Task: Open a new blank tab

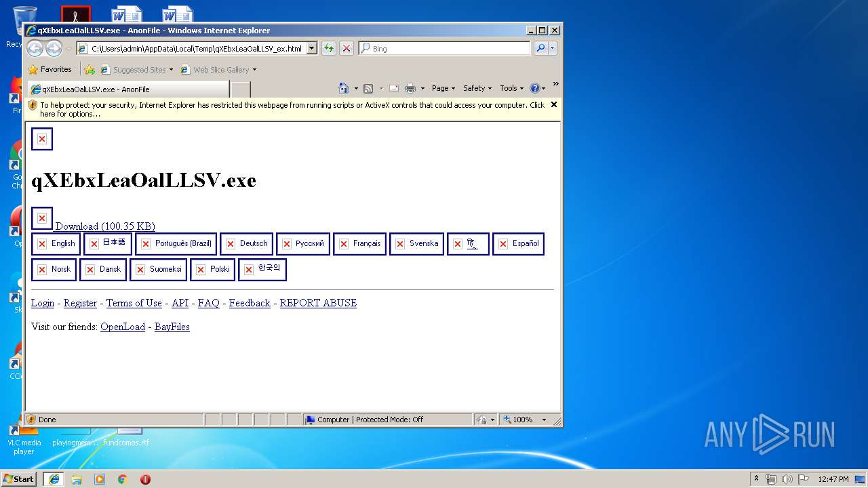Action: click(x=241, y=89)
